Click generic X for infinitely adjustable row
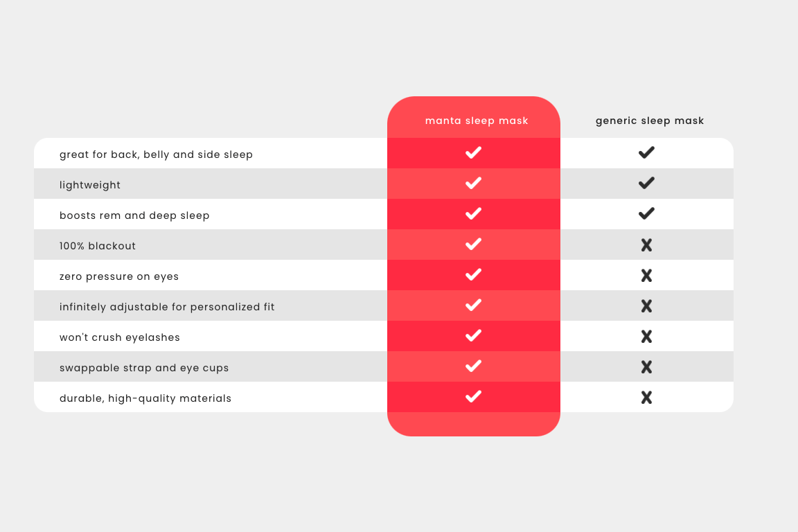798x532 pixels. tap(646, 306)
